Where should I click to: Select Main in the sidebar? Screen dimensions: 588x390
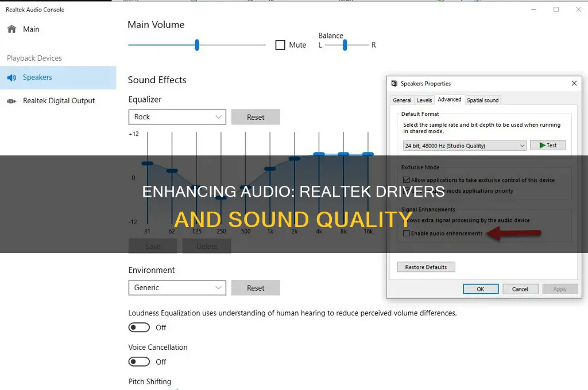(31, 29)
